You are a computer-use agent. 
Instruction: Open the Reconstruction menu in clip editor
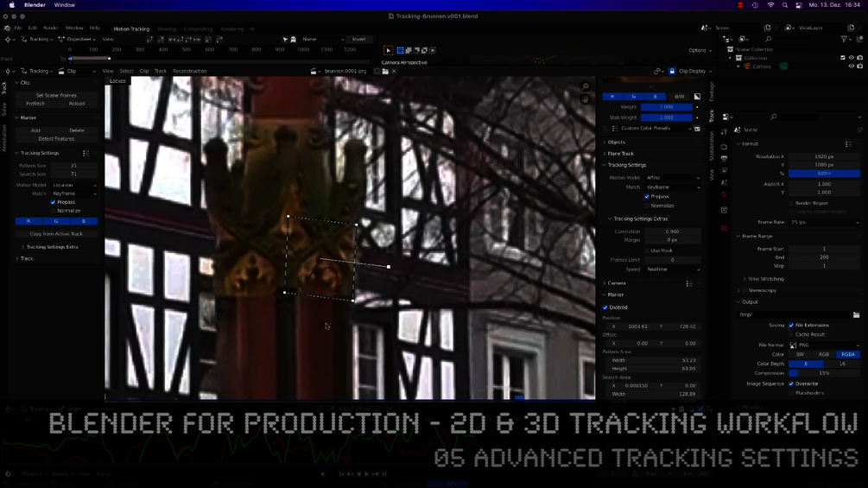[189, 72]
